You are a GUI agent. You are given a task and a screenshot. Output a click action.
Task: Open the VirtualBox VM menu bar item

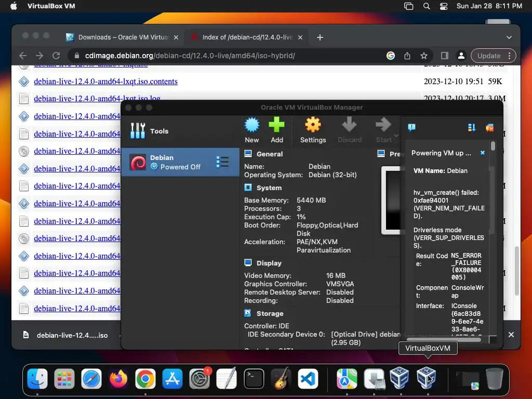51,6
